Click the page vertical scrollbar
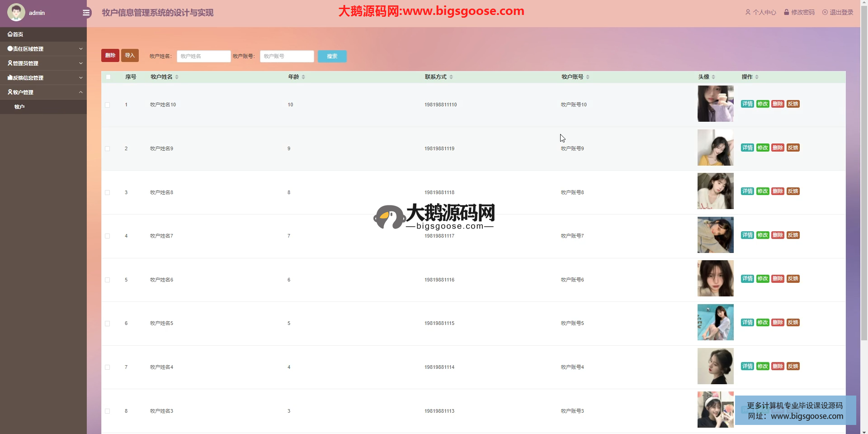The height and width of the screenshot is (434, 868). click(x=864, y=181)
